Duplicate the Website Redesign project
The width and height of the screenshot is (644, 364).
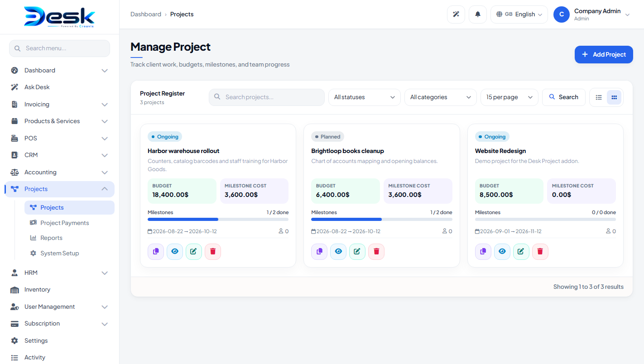[483, 252]
